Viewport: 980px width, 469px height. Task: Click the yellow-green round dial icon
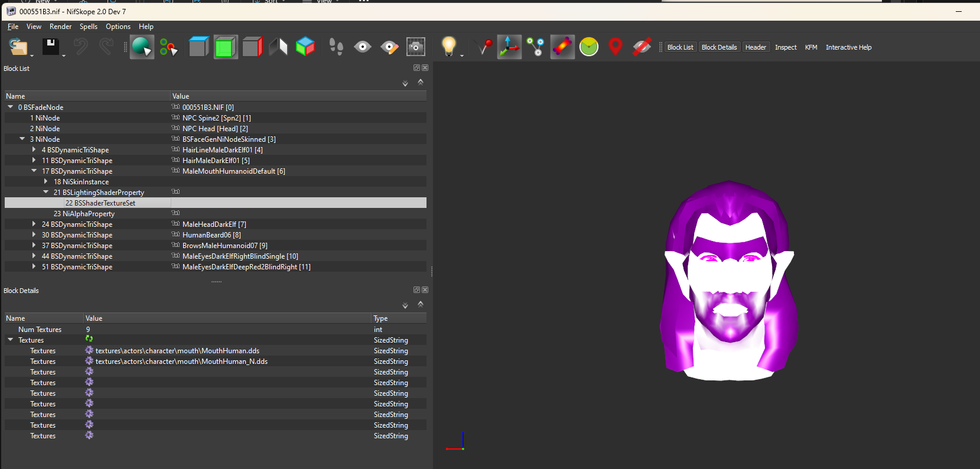589,47
